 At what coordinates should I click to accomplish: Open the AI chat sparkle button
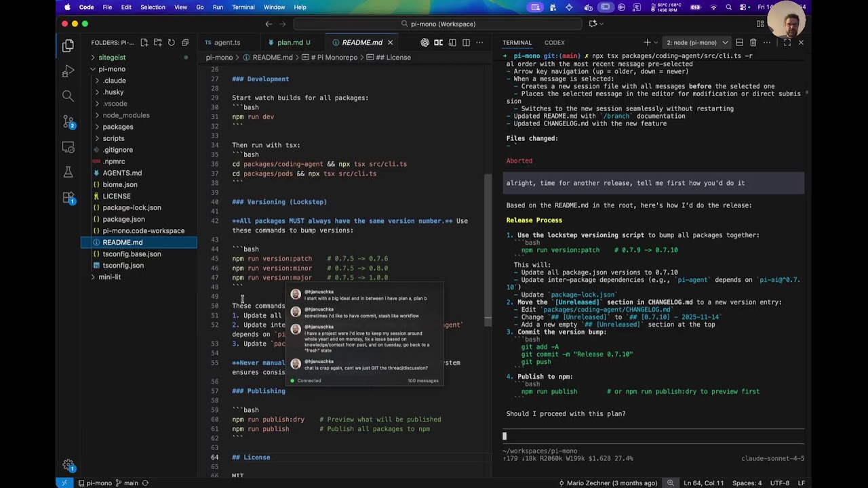tap(593, 24)
